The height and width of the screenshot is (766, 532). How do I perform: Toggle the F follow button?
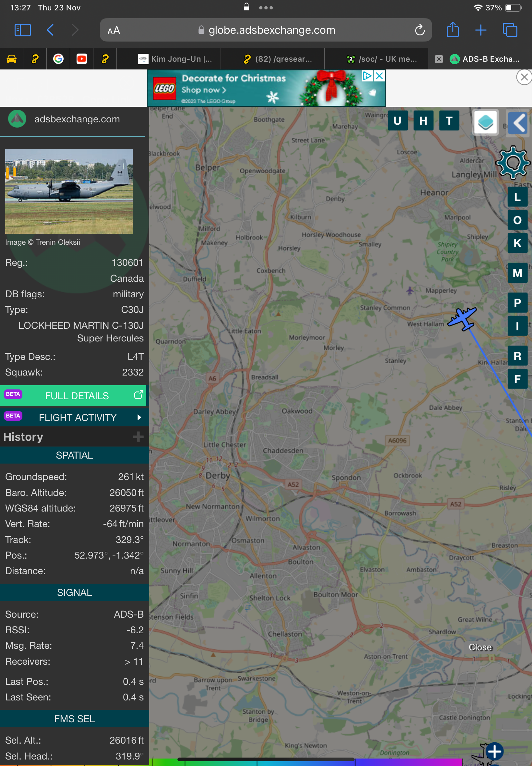tap(517, 379)
